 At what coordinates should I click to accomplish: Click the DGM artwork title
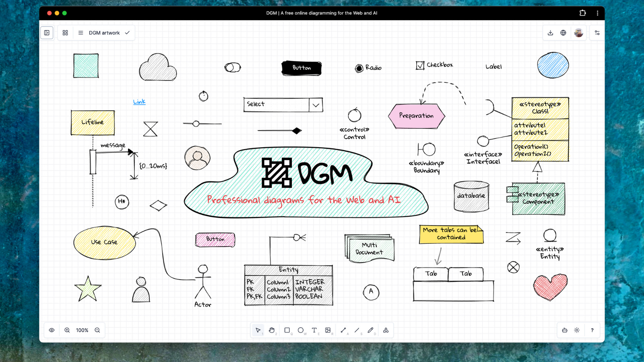pyautogui.click(x=104, y=33)
